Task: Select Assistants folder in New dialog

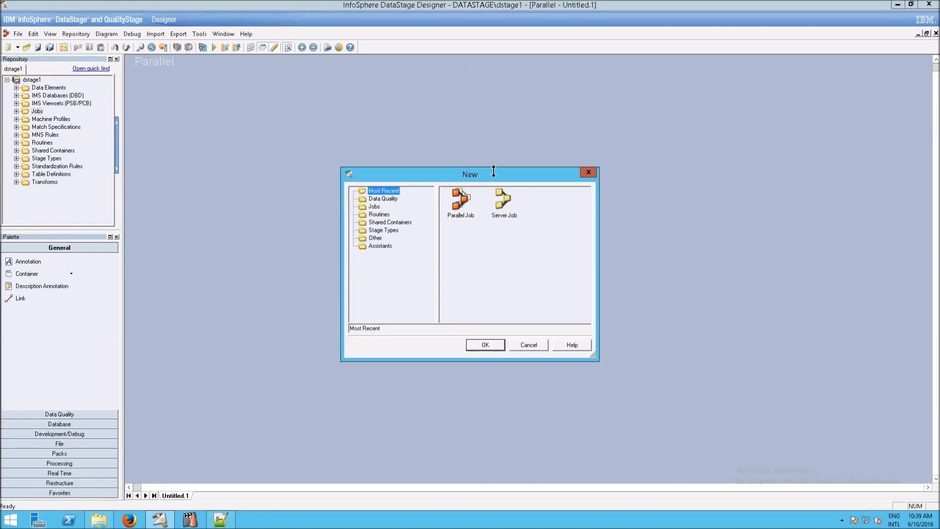Action: coord(380,246)
